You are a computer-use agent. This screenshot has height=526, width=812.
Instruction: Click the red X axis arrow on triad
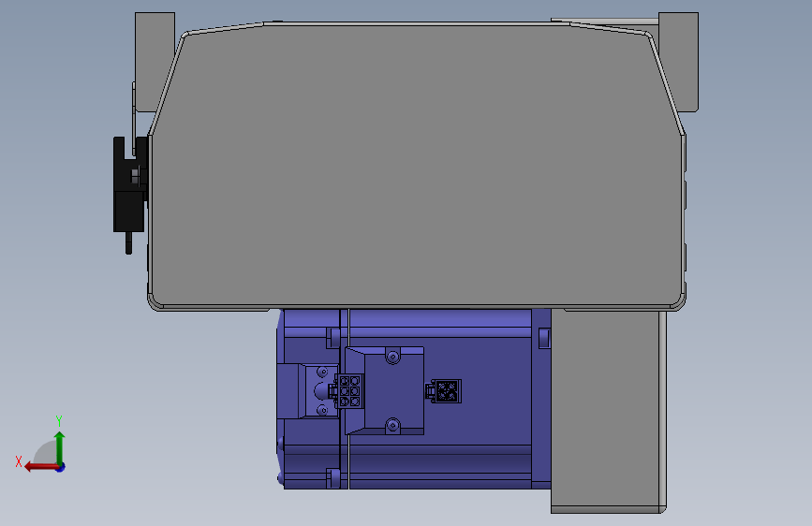tap(40, 467)
